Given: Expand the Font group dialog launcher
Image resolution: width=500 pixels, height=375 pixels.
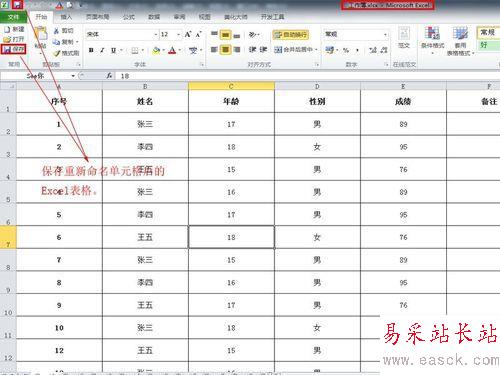Looking at the screenshot, I should (202, 64).
